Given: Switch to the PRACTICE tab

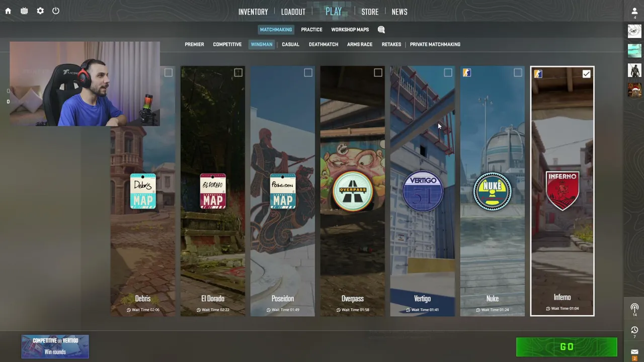Looking at the screenshot, I should (x=311, y=30).
